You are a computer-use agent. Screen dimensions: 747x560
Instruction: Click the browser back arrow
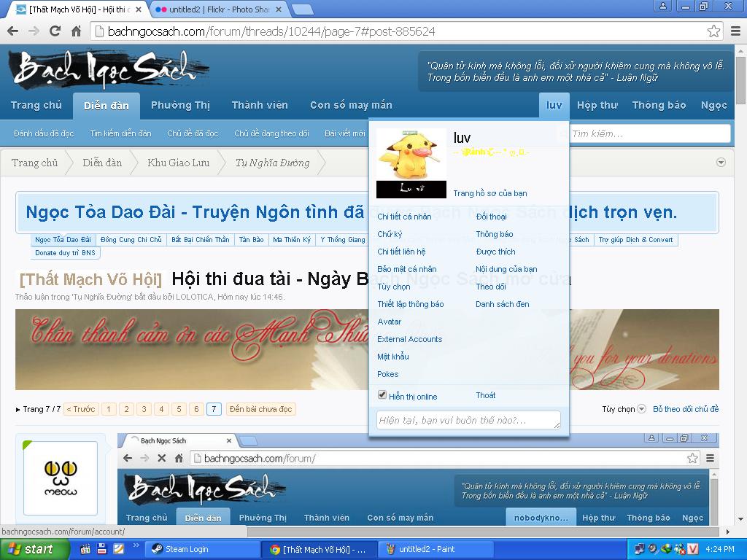coord(12,31)
